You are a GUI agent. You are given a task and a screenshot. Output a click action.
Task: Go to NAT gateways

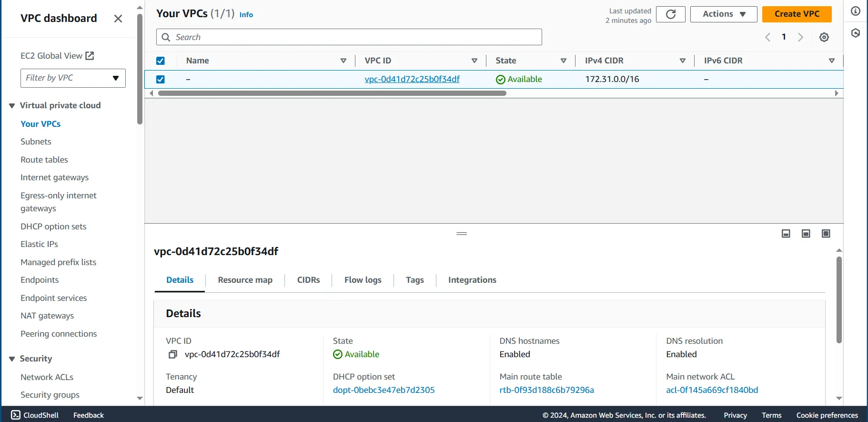47,316
